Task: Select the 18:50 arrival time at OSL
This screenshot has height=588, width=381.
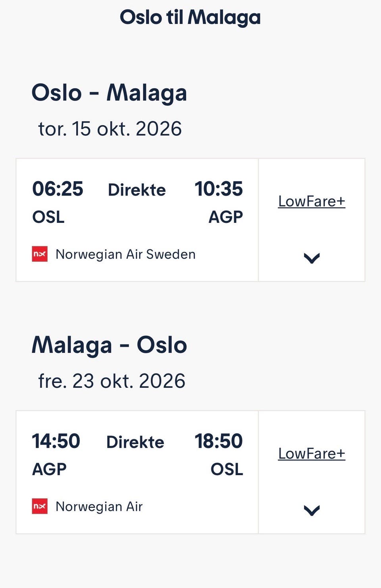Action: coord(219,441)
